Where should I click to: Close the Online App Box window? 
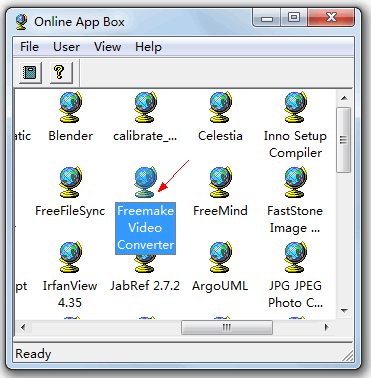[331, 18]
